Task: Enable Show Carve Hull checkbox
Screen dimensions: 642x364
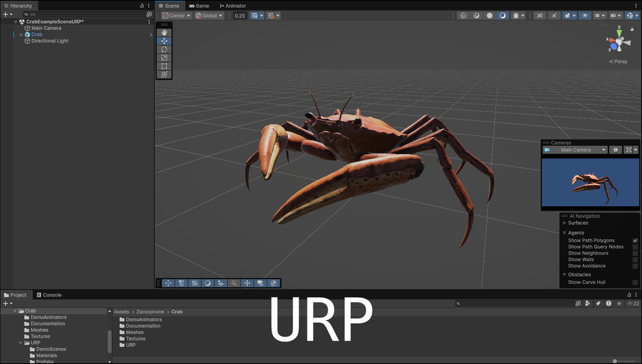Action: coord(635,282)
